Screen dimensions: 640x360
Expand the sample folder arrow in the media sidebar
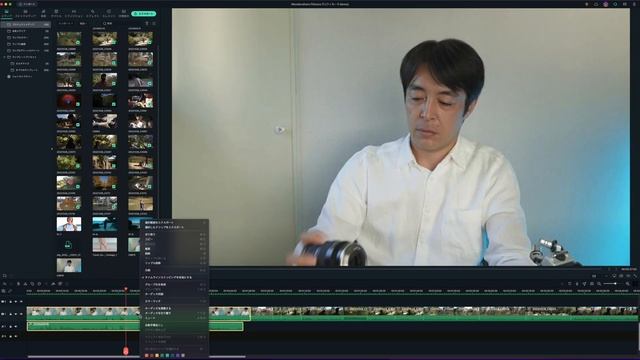point(4,57)
